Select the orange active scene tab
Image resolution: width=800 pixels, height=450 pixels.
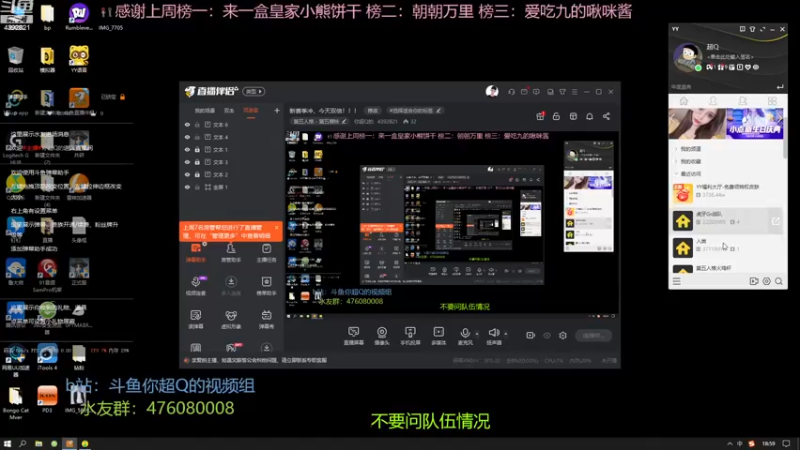[251, 110]
